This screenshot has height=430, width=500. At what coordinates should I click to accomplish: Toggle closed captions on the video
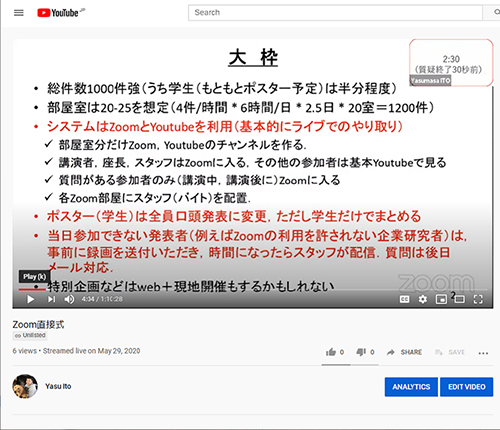click(x=404, y=299)
